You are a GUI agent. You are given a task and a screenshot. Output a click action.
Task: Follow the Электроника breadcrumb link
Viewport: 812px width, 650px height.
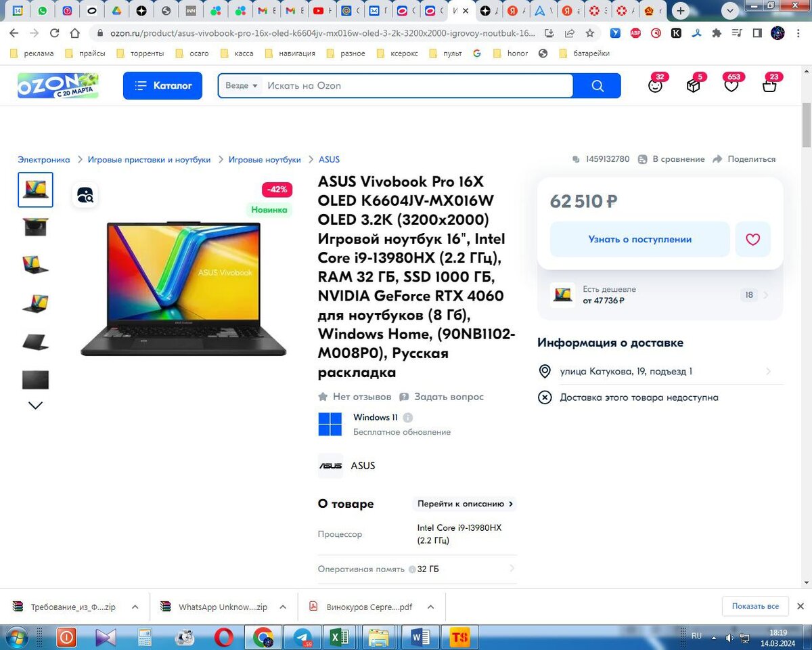tap(44, 160)
